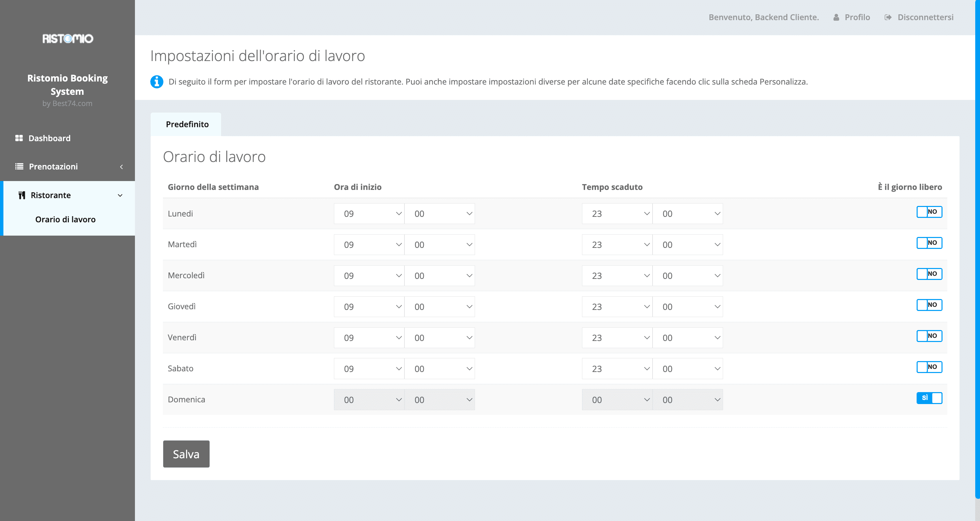Image resolution: width=980 pixels, height=521 pixels.
Task: Expand the Prenotazioni sidebar section
Action: (x=121, y=166)
